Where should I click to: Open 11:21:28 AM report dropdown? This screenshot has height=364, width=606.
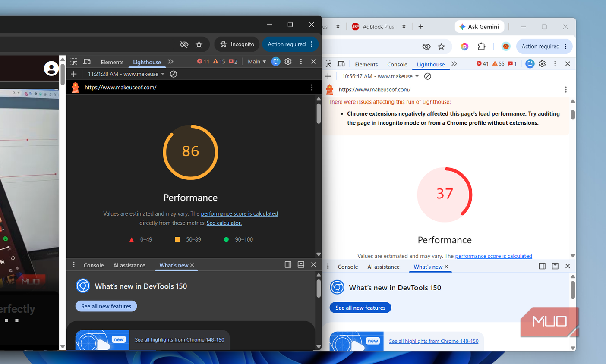[x=126, y=74]
